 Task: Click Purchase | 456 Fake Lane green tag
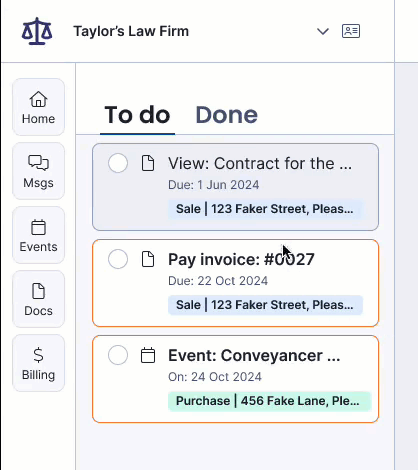pyautogui.click(x=269, y=401)
